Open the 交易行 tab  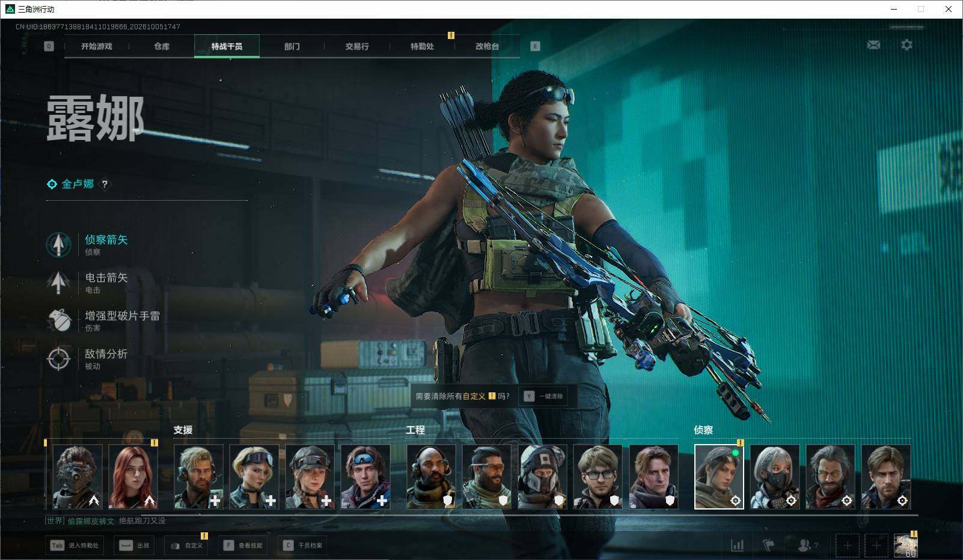[357, 46]
